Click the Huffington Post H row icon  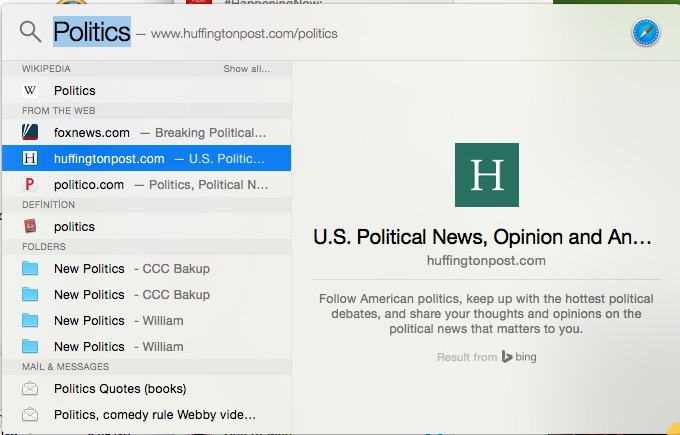(30, 158)
